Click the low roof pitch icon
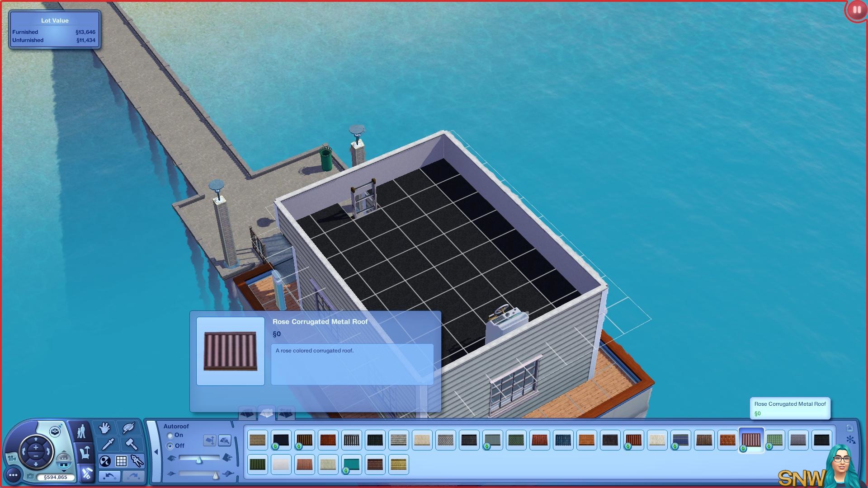 [x=171, y=458]
